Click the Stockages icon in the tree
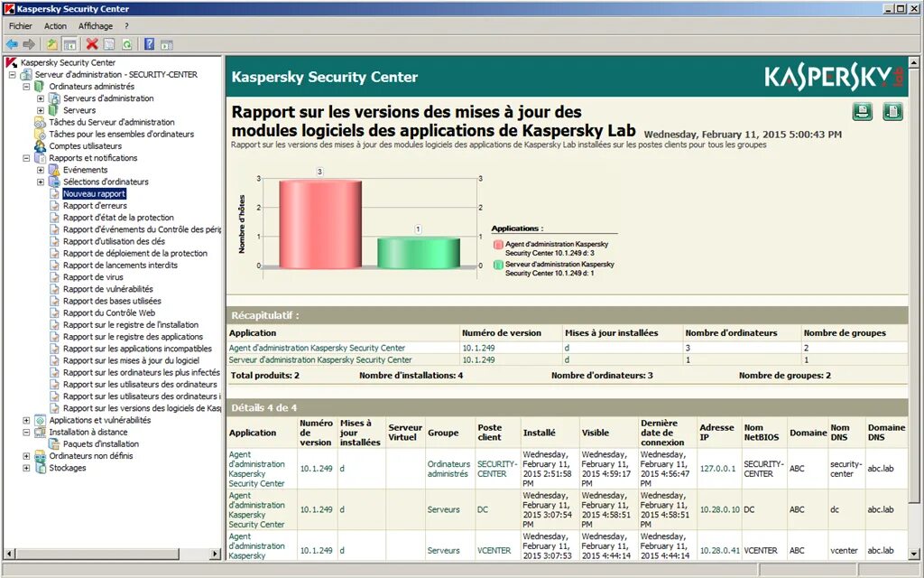Screen dimensions: 924x578 click(40, 468)
